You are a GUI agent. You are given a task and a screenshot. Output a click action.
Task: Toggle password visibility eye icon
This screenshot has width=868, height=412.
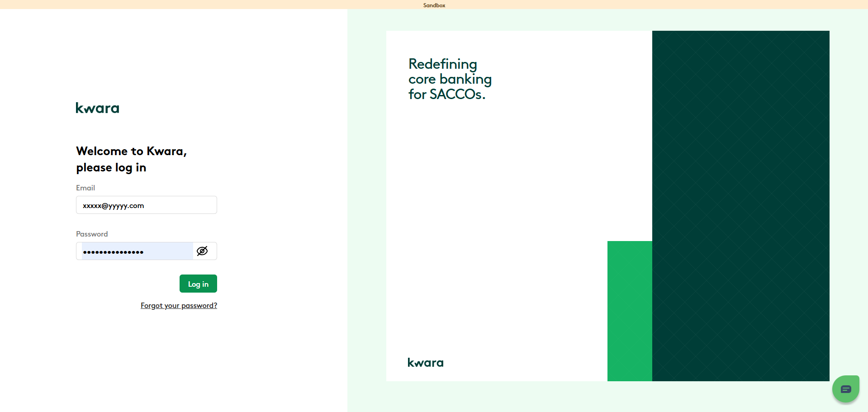pos(202,251)
